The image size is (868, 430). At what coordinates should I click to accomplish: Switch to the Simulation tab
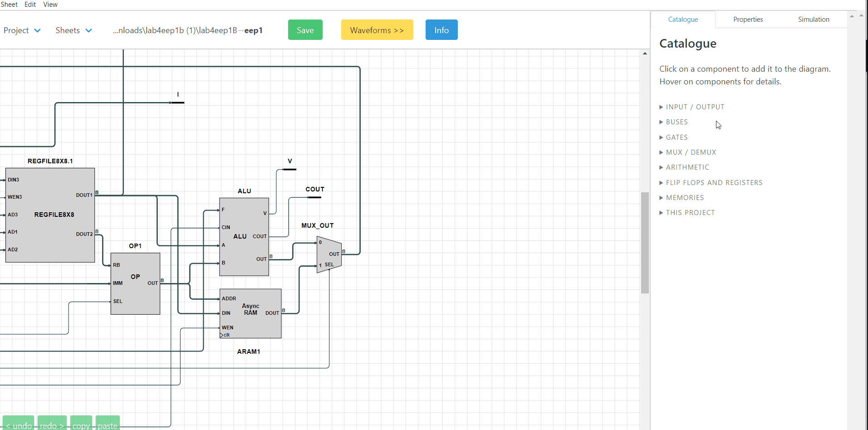[813, 20]
